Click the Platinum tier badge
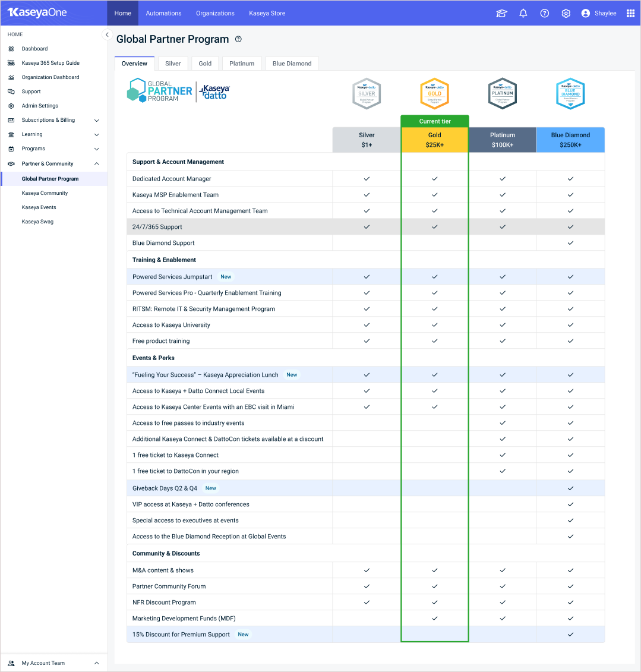Viewport: 641px width, 672px height. (503, 93)
